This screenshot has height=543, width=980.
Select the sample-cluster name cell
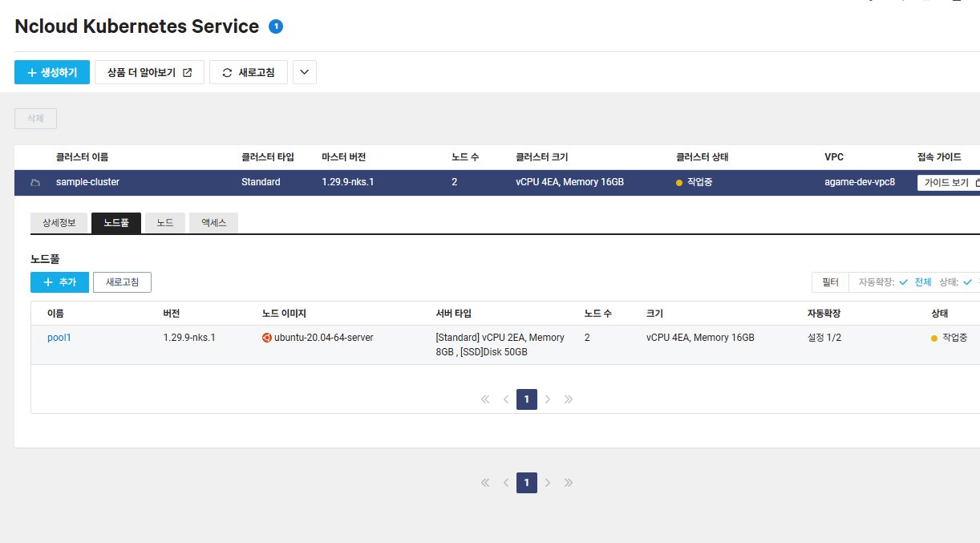click(87, 182)
